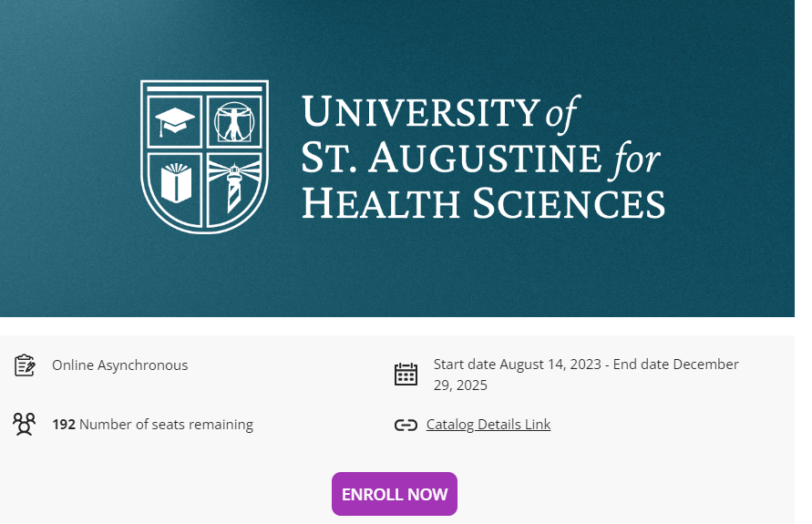Click the HEALTH SCIENCES text in banner
812x524 pixels.
(483, 203)
